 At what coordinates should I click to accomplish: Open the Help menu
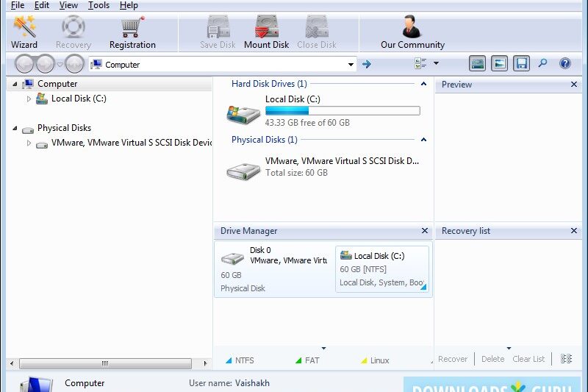point(129,5)
